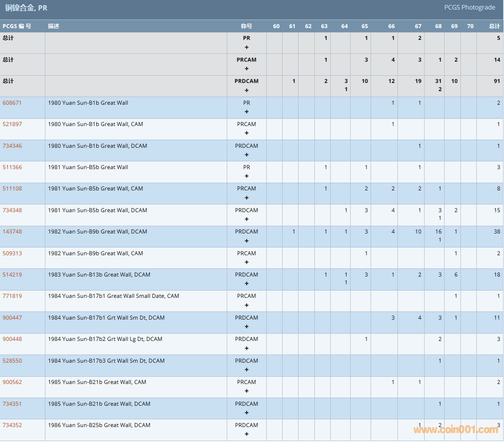Viewport: 504px width, 442px height.
Task: Expand the plus under total PRCAM row
Action: point(247,69)
